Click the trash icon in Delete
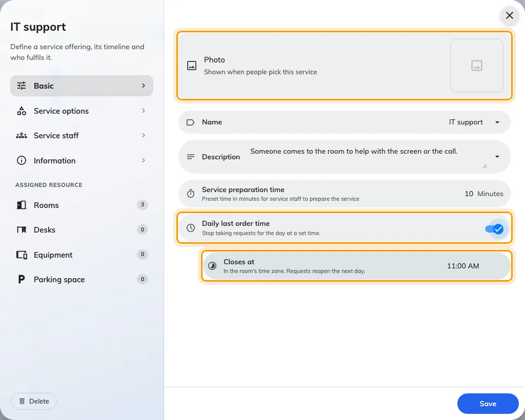 (x=22, y=401)
